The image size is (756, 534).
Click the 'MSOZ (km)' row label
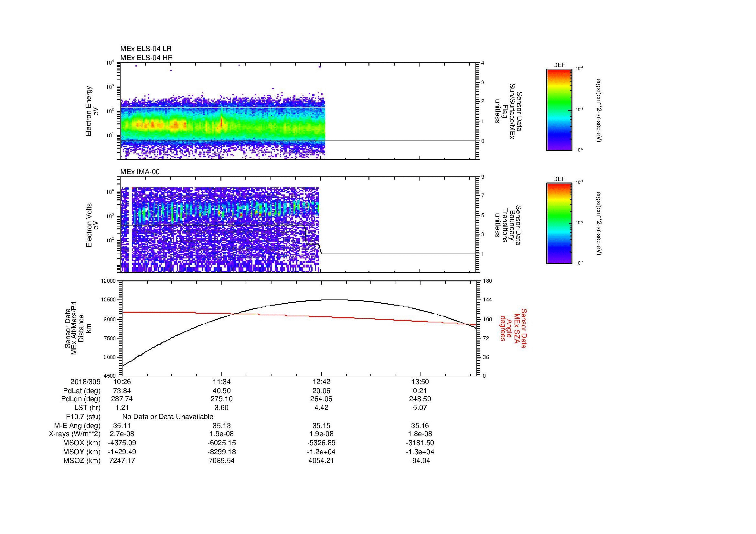coord(82,461)
